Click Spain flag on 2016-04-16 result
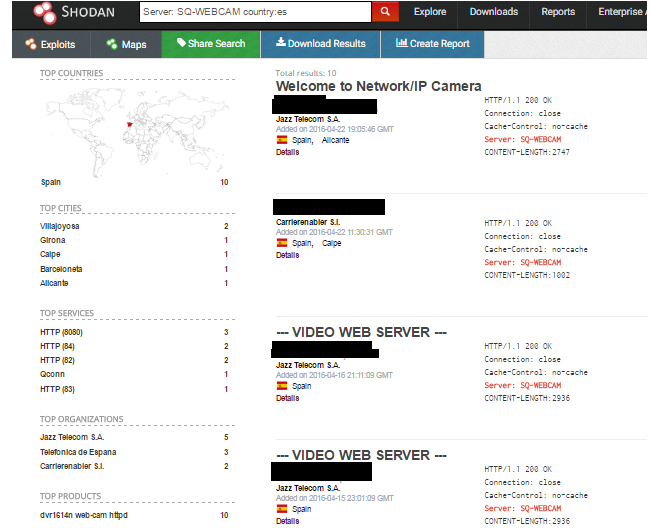Screen dimensions: 651x528 [282, 386]
